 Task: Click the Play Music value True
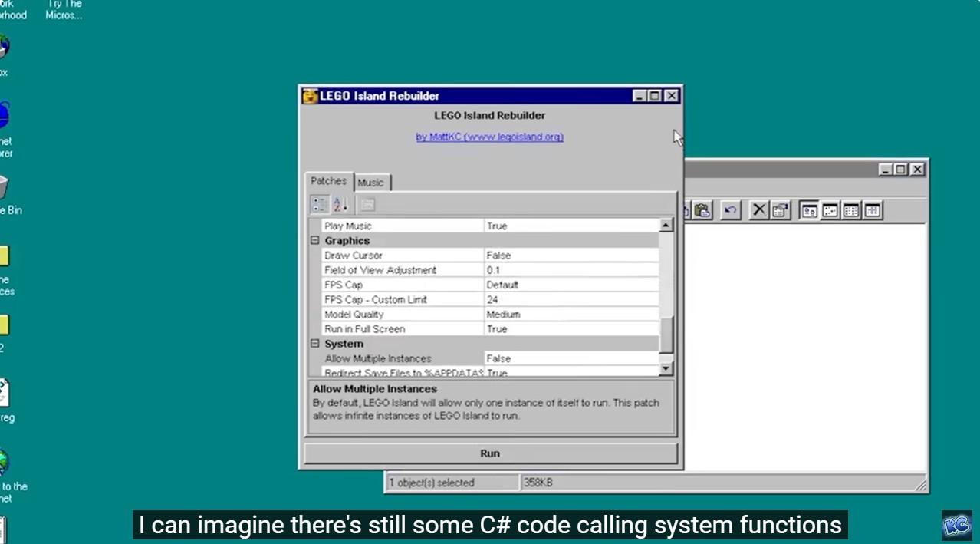click(x=497, y=226)
